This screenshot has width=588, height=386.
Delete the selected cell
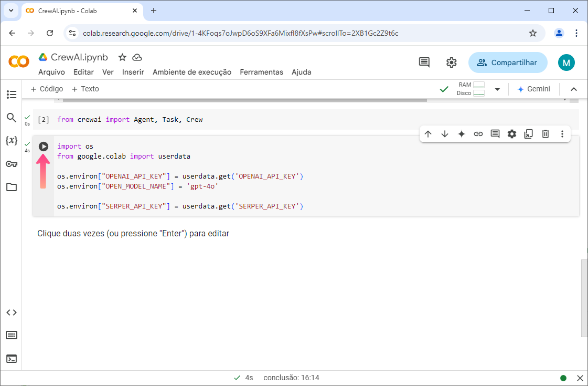pos(546,134)
